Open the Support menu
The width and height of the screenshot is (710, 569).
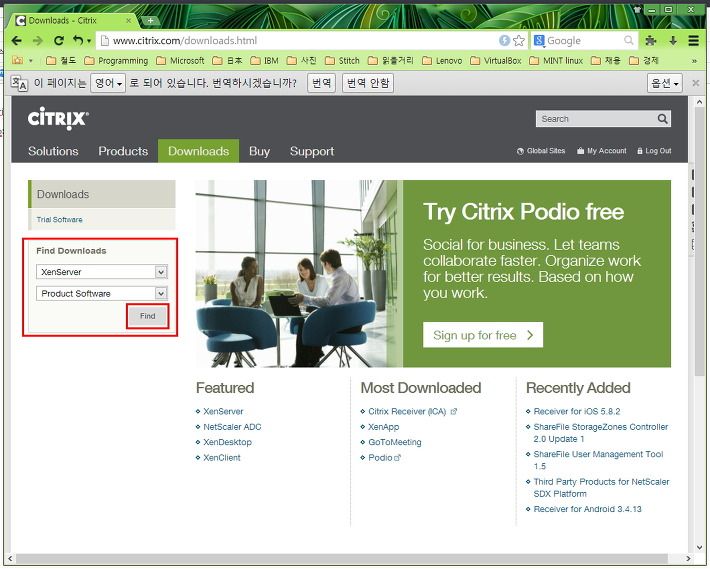[x=312, y=151]
